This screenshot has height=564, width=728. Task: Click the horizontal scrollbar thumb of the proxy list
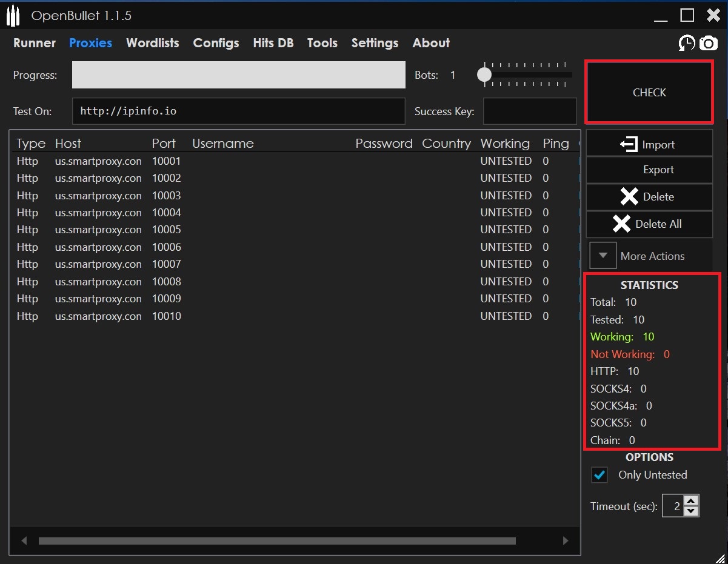pos(277,541)
